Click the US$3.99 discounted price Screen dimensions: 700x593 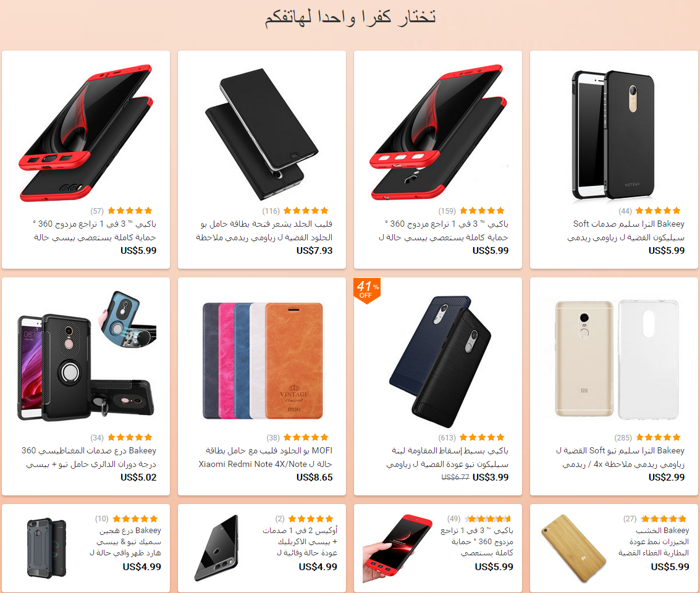point(490,477)
